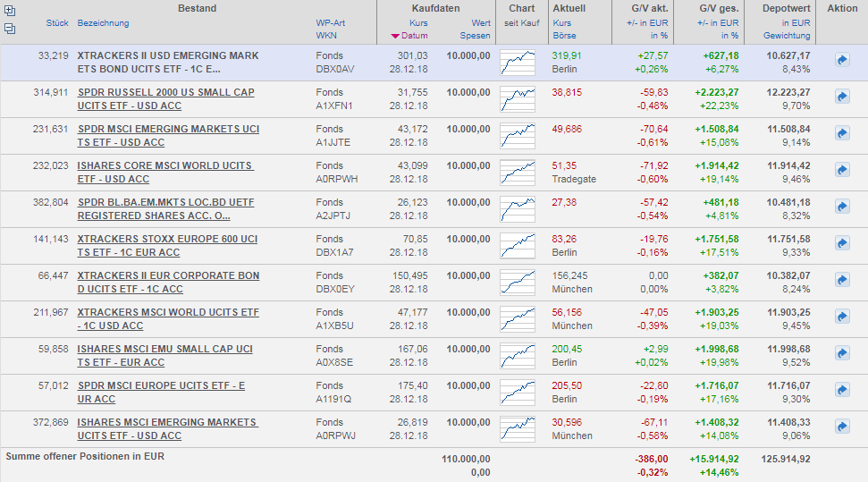Sort by Datum column with red arrow
The width and height of the screenshot is (868, 482).
409,36
